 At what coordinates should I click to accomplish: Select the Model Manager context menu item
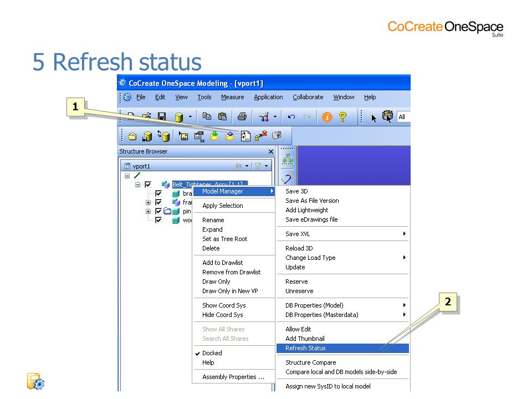pyautogui.click(x=234, y=191)
